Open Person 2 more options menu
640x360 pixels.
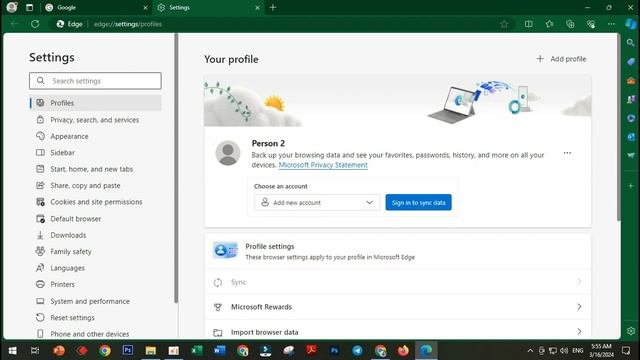click(567, 153)
